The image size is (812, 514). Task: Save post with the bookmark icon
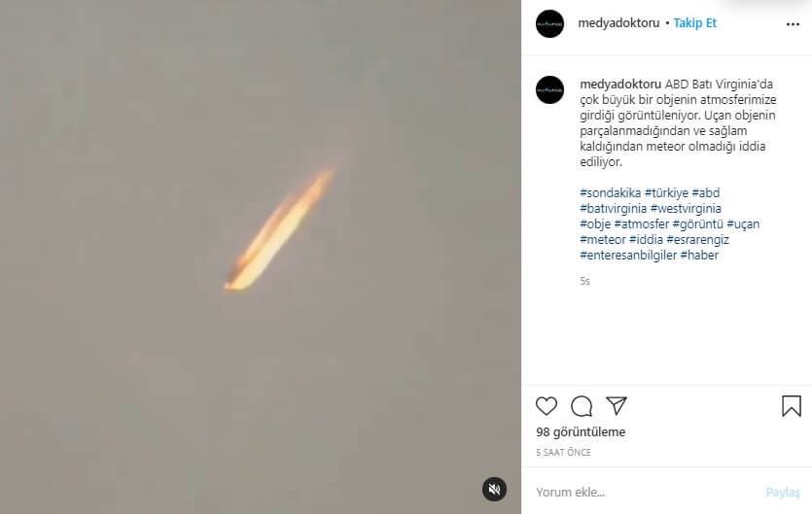point(792,406)
